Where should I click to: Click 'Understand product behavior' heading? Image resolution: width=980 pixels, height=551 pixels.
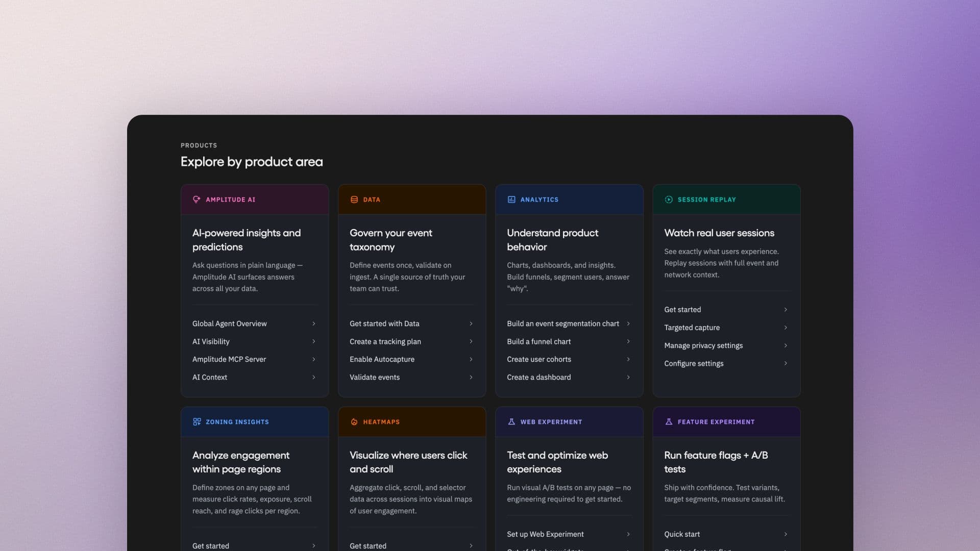point(552,240)
